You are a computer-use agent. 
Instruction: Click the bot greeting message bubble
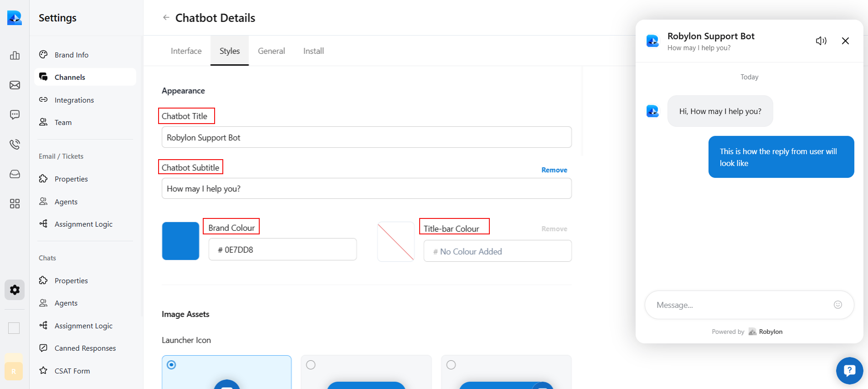coord(720,111)
